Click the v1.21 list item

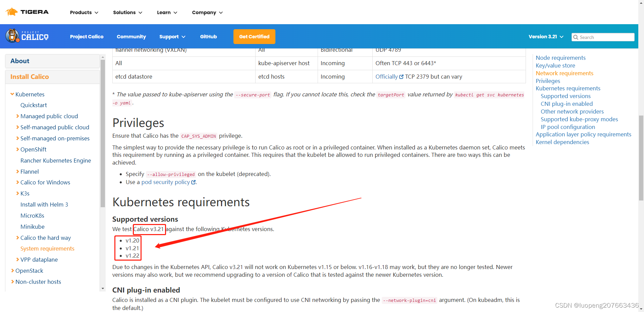[132, 248]
